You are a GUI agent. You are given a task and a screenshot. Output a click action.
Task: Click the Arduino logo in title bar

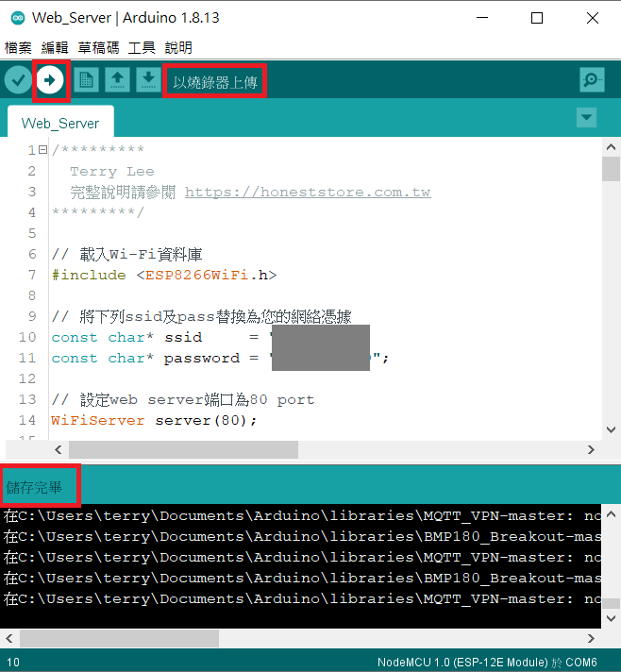coord(16,18)
